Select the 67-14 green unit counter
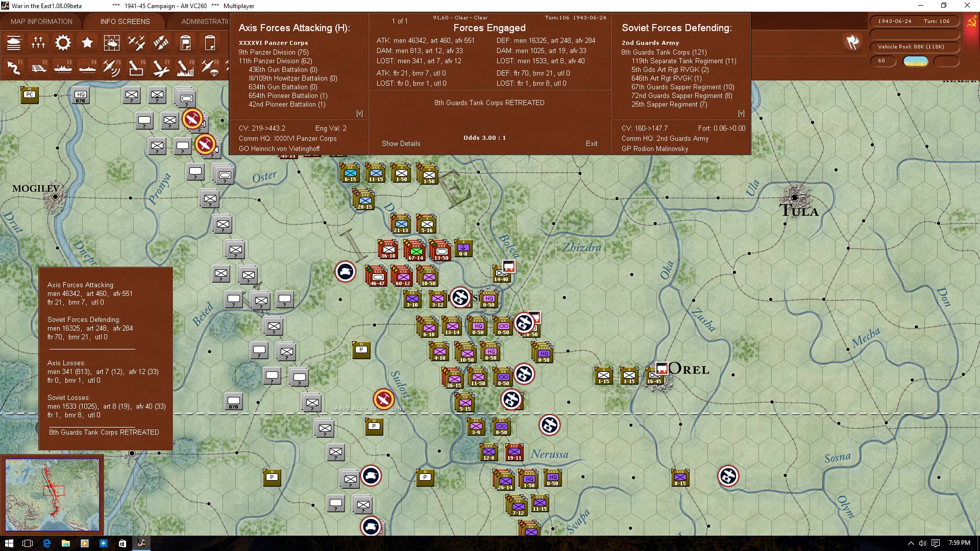 [415, 251]
